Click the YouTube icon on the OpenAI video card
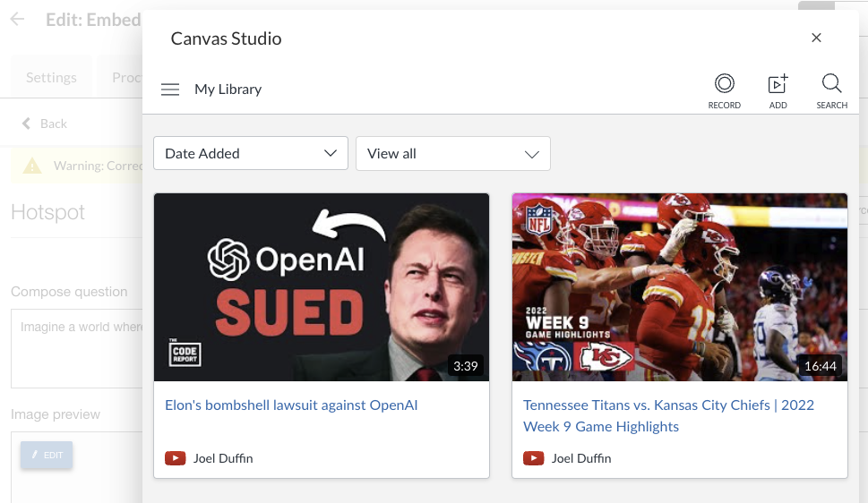The width and height of the screenshot is (868, 503). click(176, 458)
